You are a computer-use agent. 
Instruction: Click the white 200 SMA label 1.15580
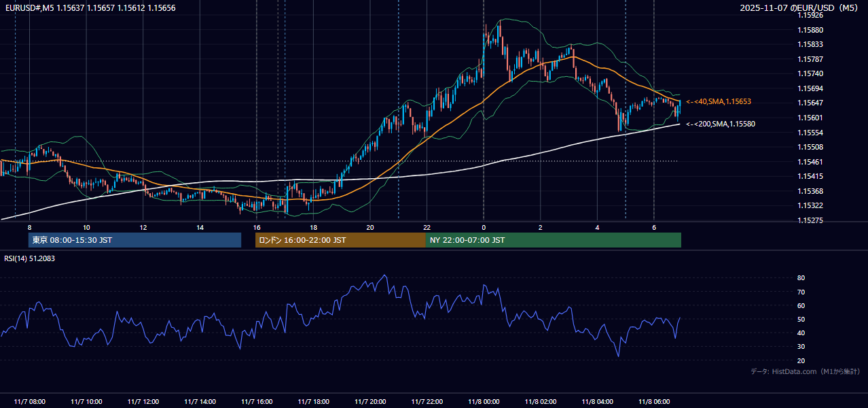720,124
